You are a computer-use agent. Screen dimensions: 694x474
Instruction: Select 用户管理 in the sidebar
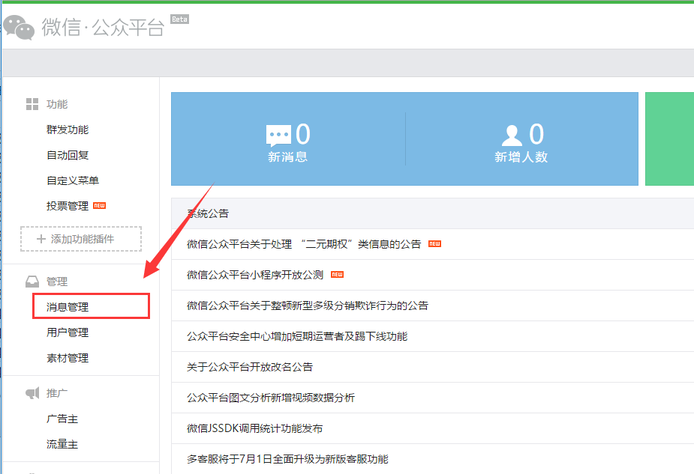point(67,332)
